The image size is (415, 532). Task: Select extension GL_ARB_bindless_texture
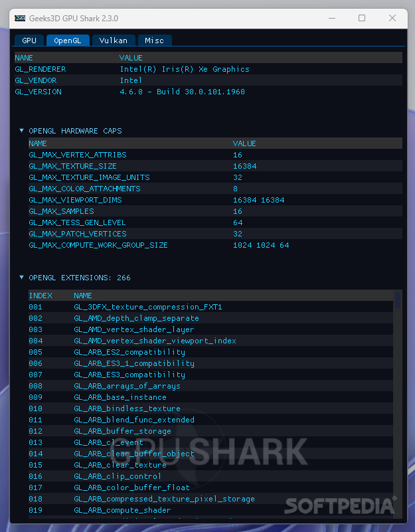[127, 408]
